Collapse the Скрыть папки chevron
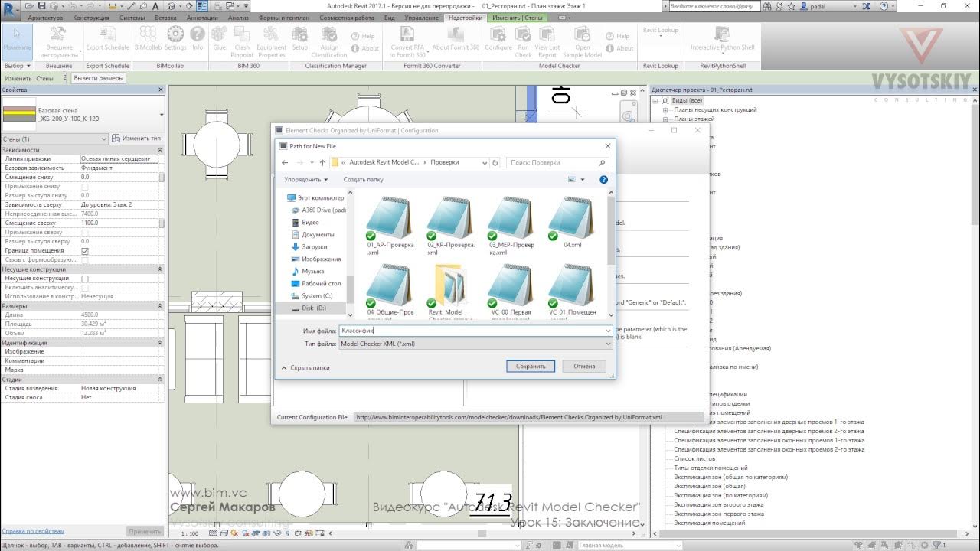 click(283, 367)
